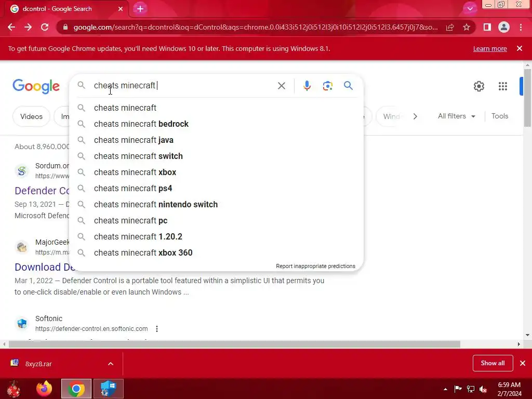Switch to Chrome taskbar icon
The height and width of the screenshot is (399, 532).
pos(76,389)
